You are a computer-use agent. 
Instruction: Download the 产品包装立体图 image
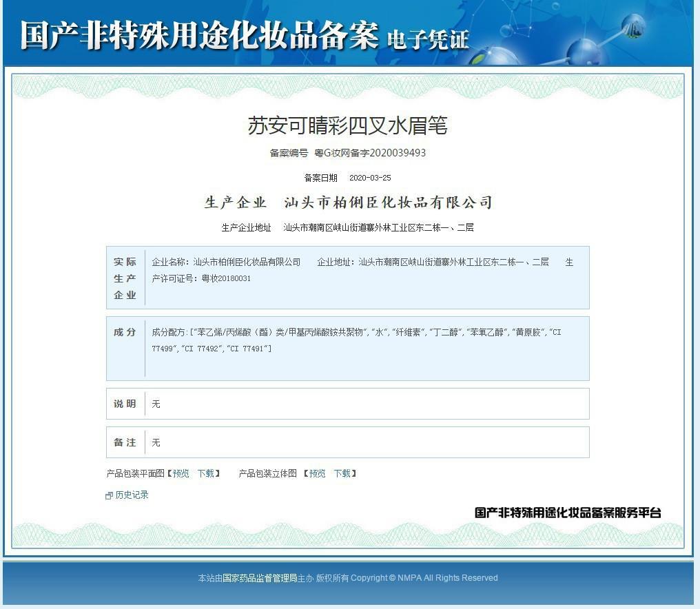click(342, 473)
